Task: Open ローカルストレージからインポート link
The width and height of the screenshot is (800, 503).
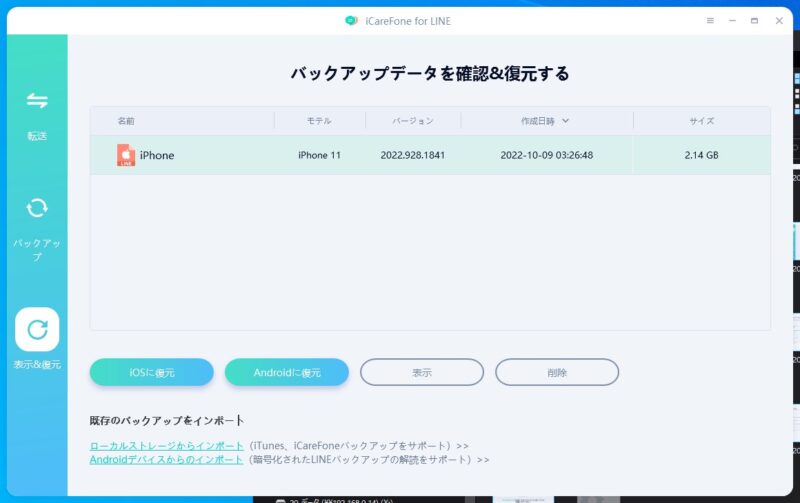Action: [167, 446]
